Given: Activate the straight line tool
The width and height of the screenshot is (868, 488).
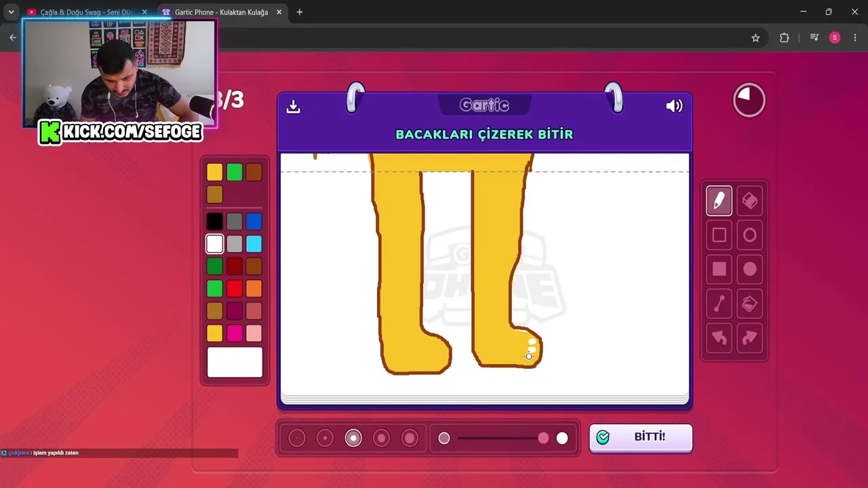Looking at the screenshot, I should tap(719, 304).
